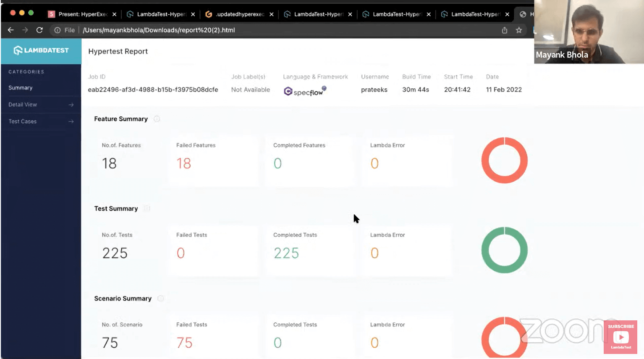The image size is (644, 359).
Task: Open the Summary category
Action: tap(21, 88)
